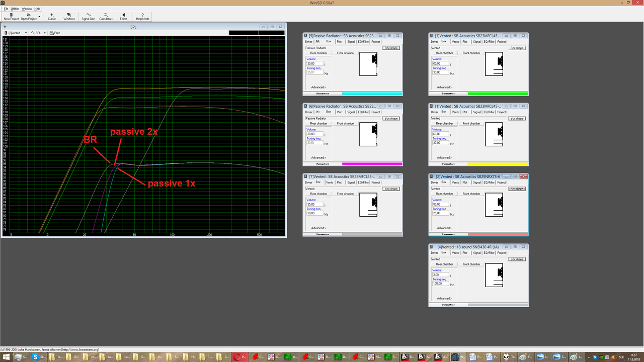The height and width of the screenshot is (362, 644).
Task: Expand Advanced in the [5]Passive Radiator window
Action: click(318, 87)
